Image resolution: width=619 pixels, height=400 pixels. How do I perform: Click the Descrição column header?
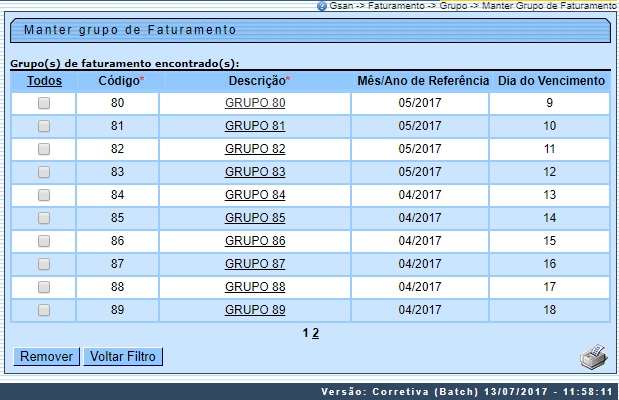point(259,81)
